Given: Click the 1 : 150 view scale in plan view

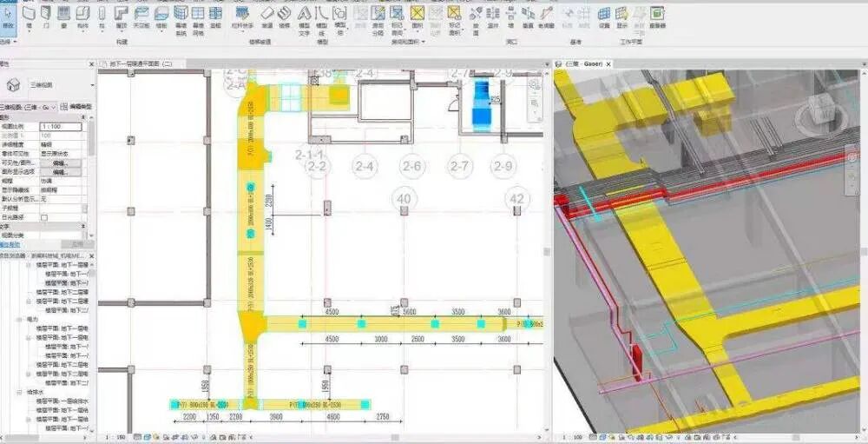Looking at the screenshot, I should (115, 437).
